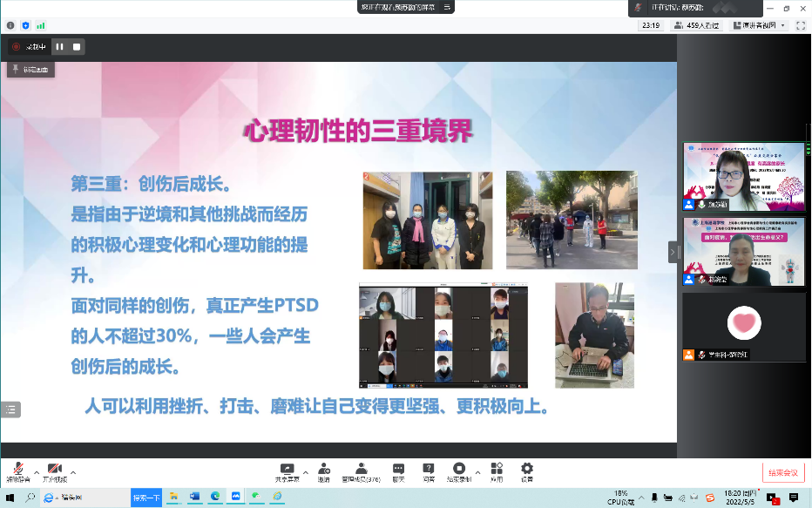The image size is (812, 508).
Task: Open the share screen control
Action: 287,472
